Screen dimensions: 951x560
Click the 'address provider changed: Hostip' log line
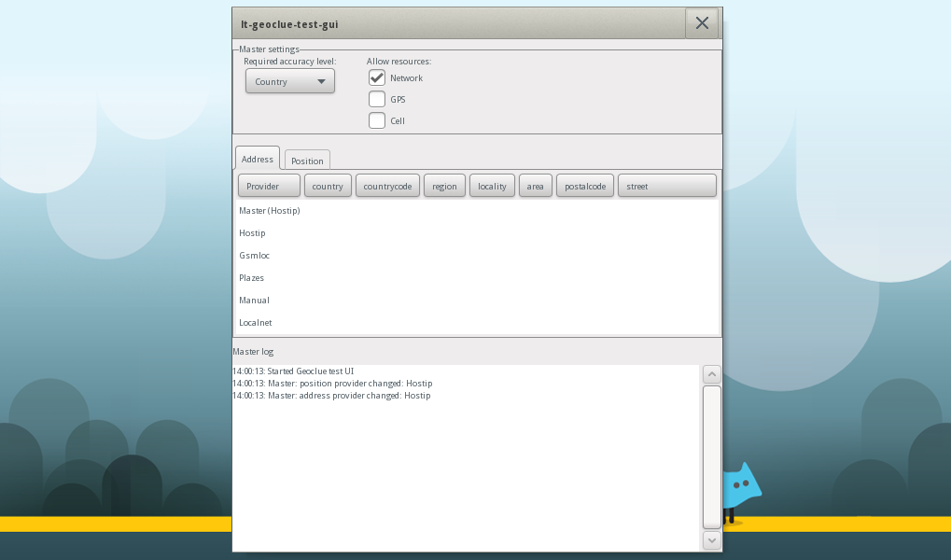point(331,395)
